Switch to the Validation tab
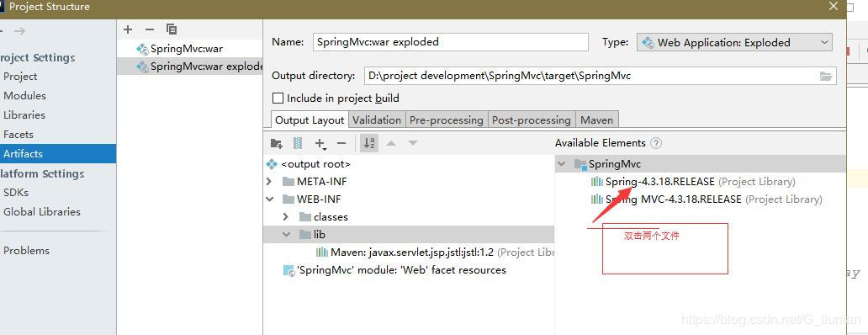This screenshot has height=335, width=868. tap(377, 120)
